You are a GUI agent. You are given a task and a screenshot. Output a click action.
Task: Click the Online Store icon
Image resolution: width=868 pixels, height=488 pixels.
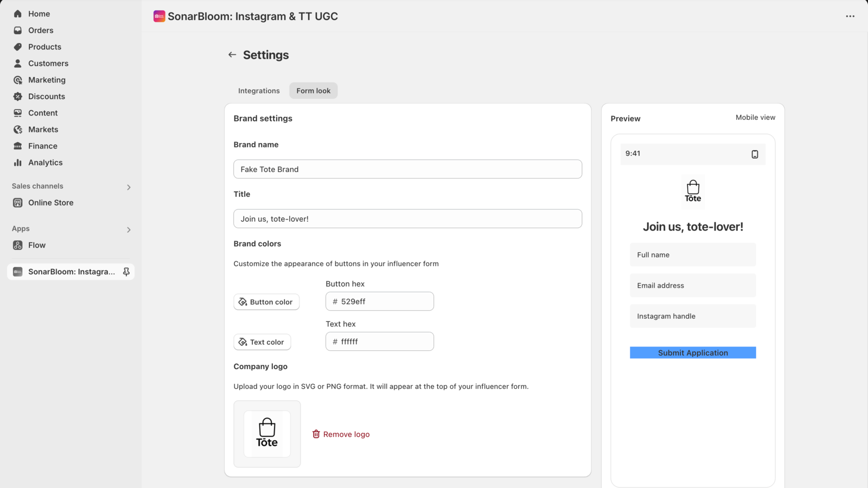tap(18, 202)
